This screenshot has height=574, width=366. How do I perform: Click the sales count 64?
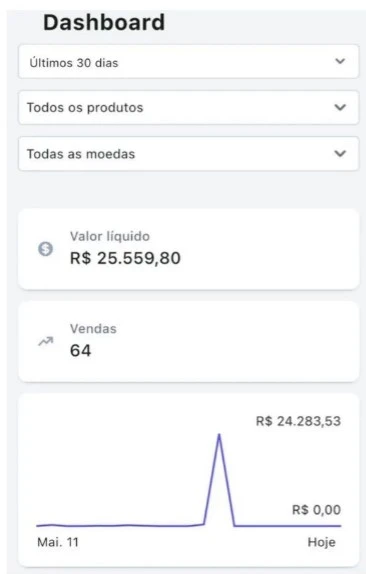point(81,350)
